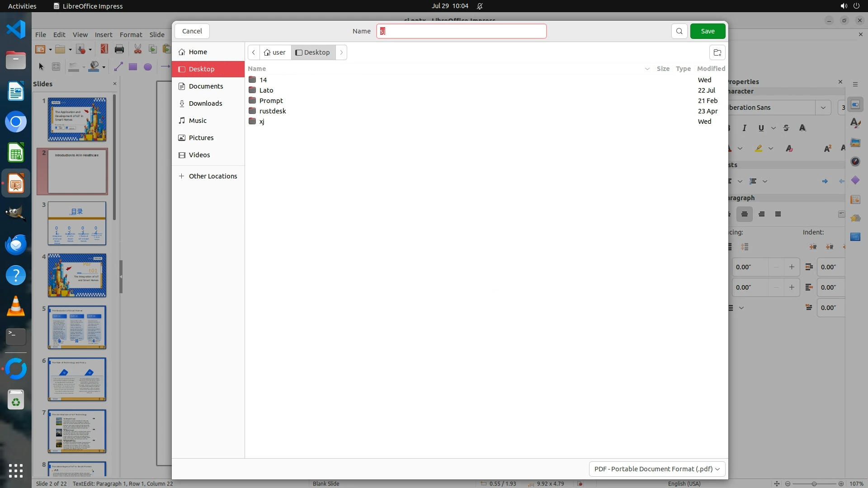Go to Downloads in places sidebar
Screen dimensions: 868x488
click(x=205, y=103)
